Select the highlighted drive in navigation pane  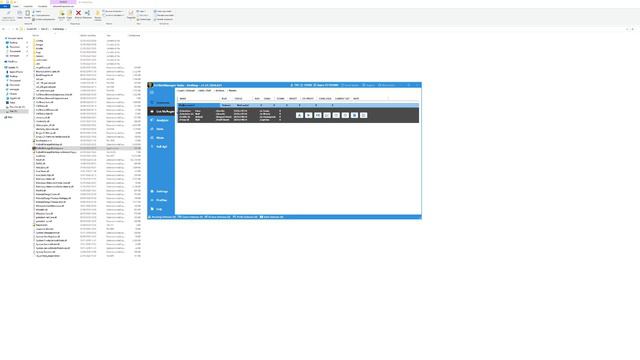pos(15,111)
